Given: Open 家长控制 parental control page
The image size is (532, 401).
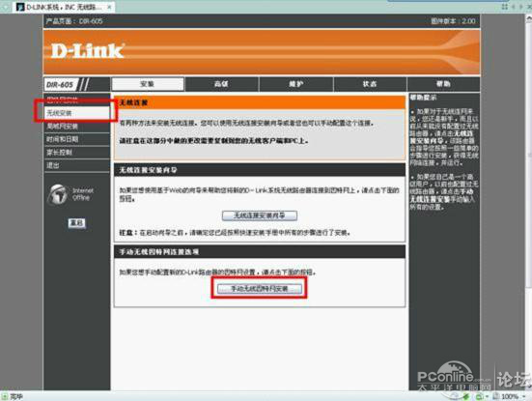Looking at the screenshot, I should point(76,153).
